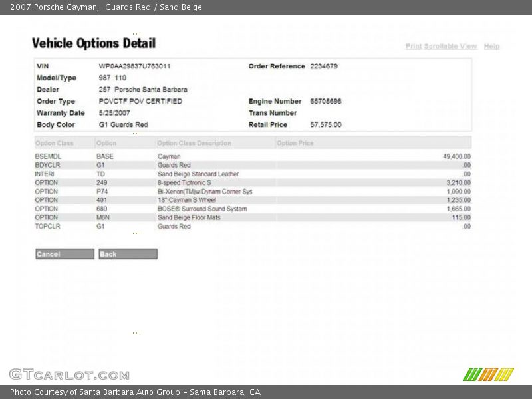Click the striped color-bar logo icon

coord(488,374)
